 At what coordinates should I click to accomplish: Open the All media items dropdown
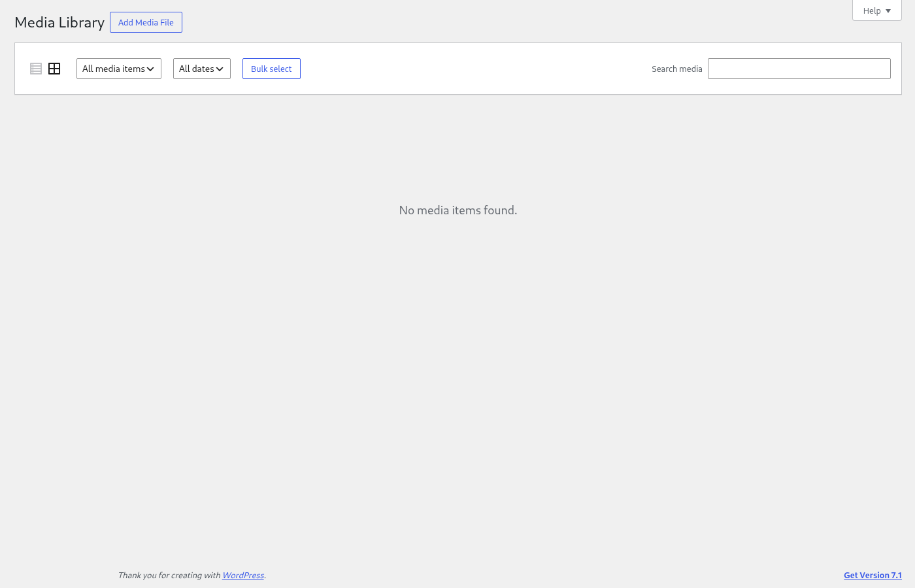coord(119,69)
